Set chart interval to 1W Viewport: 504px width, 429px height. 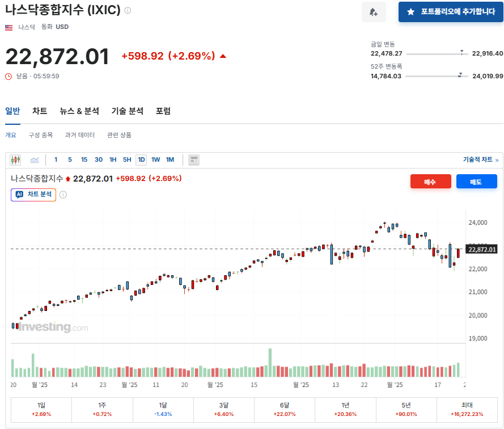click(155, 159)
